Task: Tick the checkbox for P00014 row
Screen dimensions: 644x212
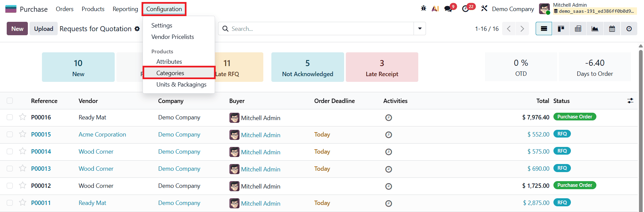Action: [10, 152]
